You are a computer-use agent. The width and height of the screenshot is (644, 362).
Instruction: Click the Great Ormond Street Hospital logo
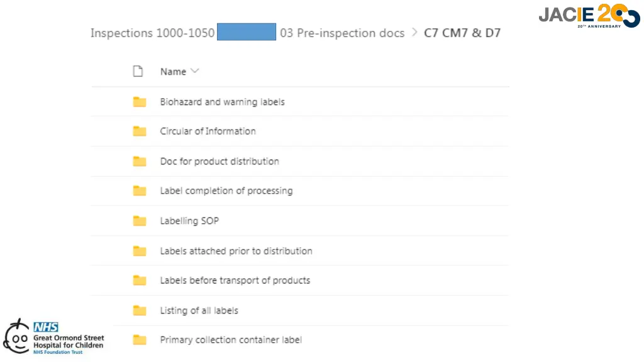tap(54, 337)
